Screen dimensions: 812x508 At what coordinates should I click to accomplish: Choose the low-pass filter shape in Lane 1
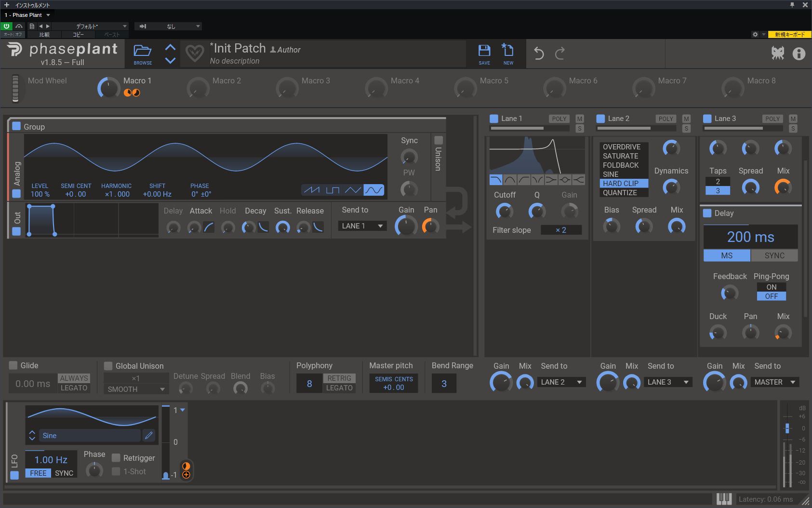(496, 180)
